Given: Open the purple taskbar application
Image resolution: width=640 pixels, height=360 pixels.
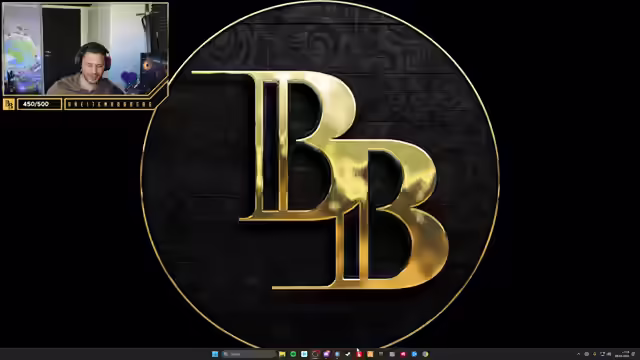Looking at the screenshot, I should pos(326,354).
